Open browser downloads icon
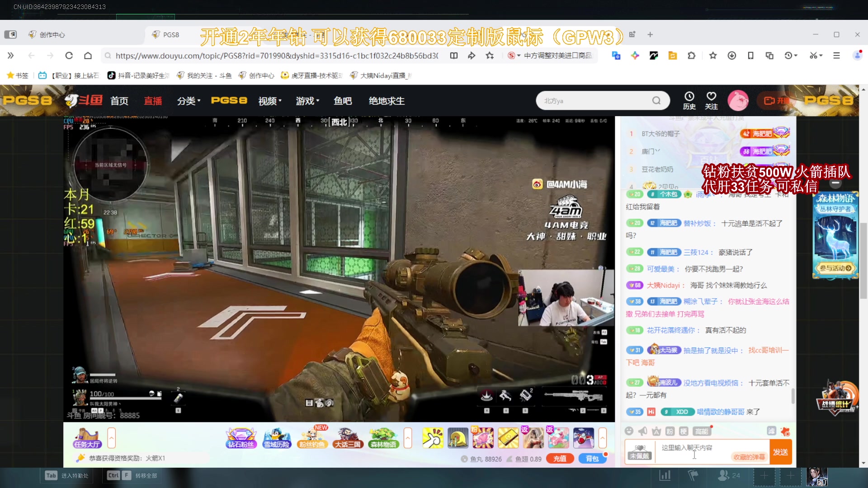 coord(731,56)
